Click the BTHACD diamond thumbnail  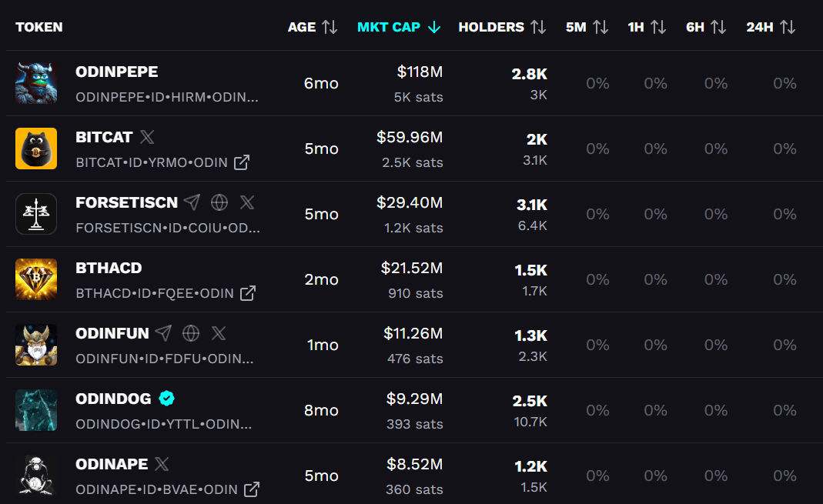pyautogui.click(x=36, y=279)
